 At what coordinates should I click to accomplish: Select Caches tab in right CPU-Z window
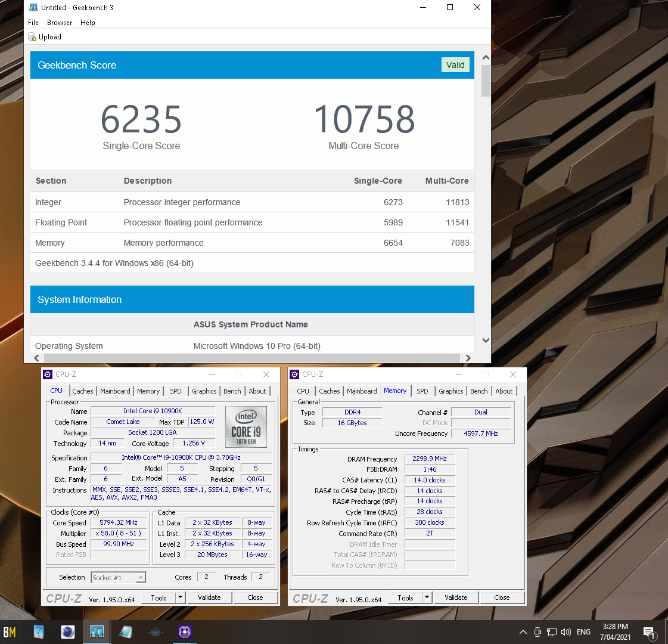pyautogui.click(x=330, y=391)
